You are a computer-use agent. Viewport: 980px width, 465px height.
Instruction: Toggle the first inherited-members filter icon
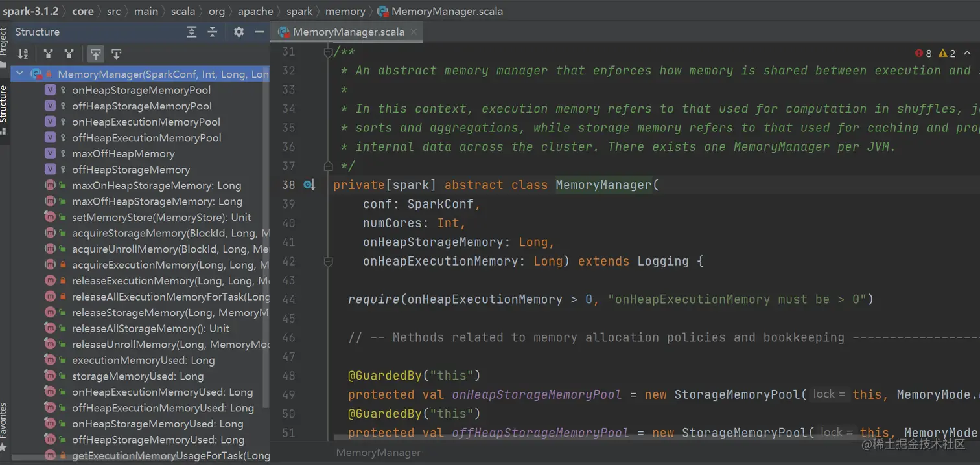tap(48, 54)
